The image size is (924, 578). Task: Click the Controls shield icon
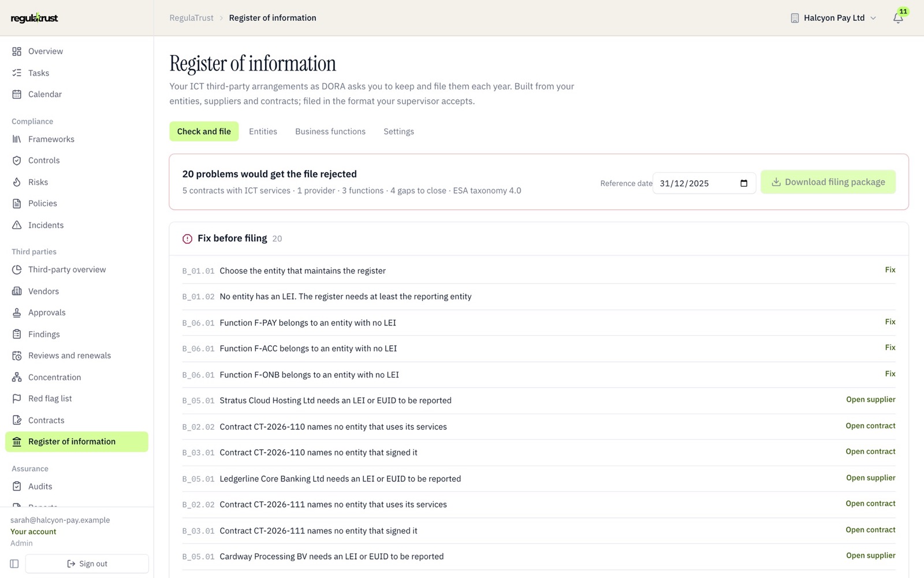click(17, 161)
